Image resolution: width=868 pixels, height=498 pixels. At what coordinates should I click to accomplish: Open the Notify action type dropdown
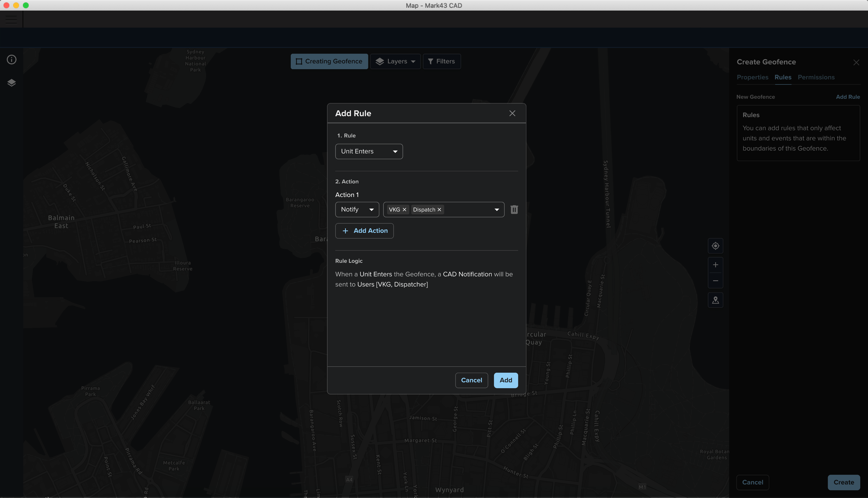tap(357, 209)
